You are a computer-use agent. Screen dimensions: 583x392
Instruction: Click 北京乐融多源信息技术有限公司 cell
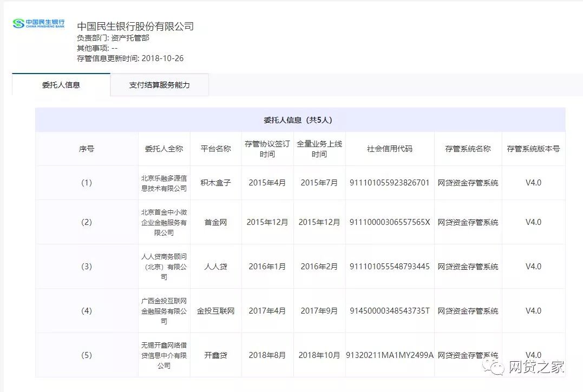164,183
